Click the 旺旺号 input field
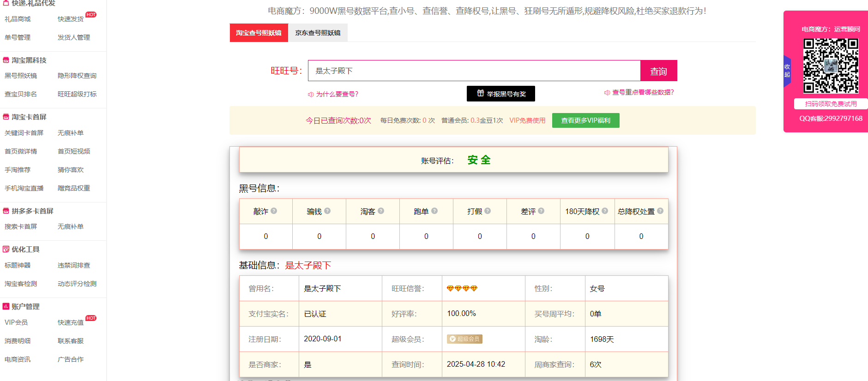This screenshot has width=868, height=381. pos(474,71)
